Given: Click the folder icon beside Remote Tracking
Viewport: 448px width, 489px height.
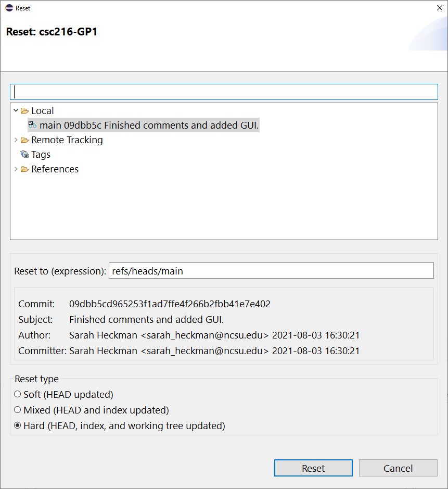Looking at the screenshot, I should 24,140.
